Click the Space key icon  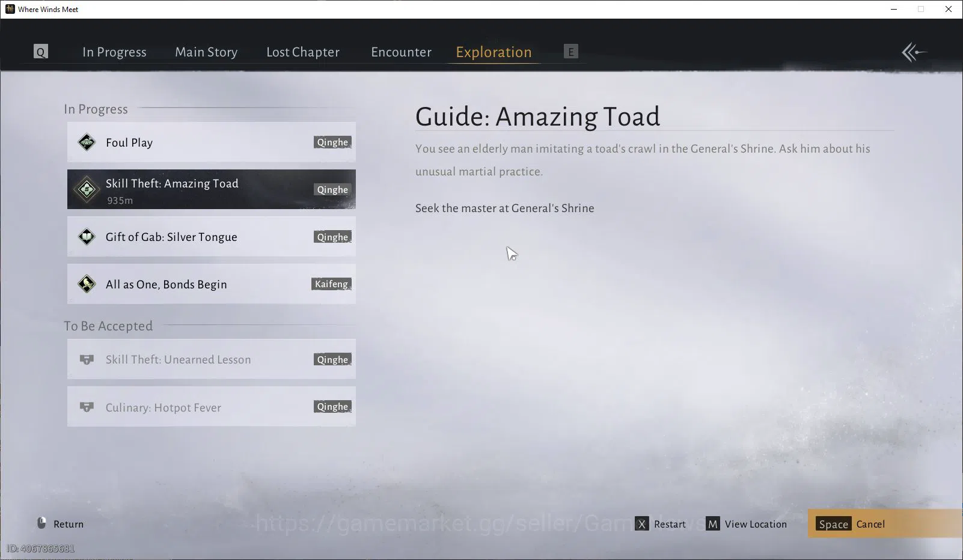point(833,524)
